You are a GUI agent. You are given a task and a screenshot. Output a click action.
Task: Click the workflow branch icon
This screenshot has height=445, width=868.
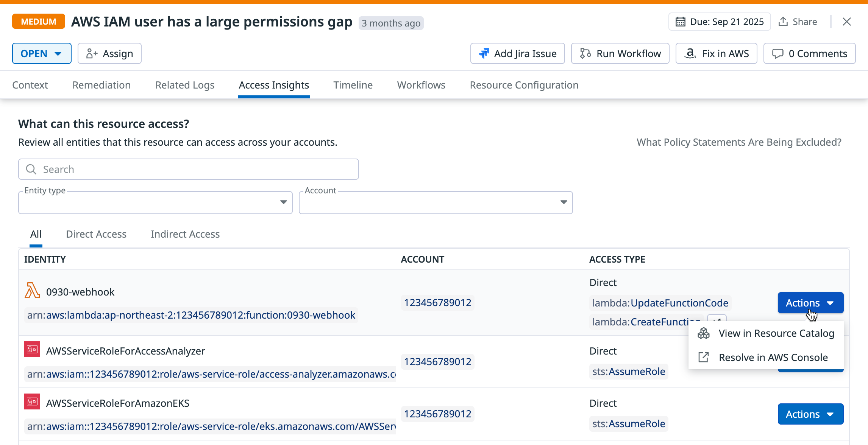pyautogui.click(x=585, y=53)
